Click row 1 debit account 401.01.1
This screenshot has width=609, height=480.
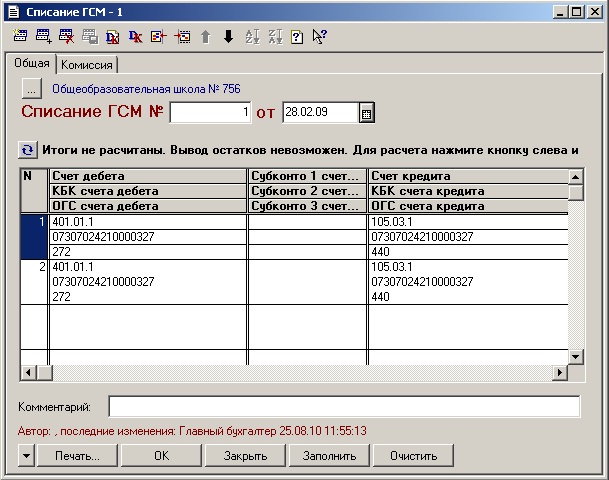(148, 222)
